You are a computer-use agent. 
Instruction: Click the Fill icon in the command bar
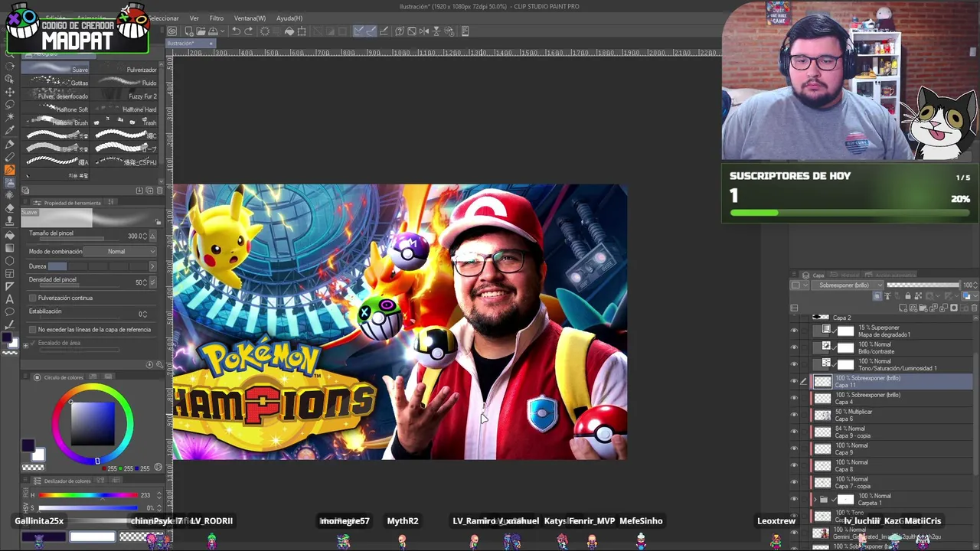pos(289,31)
